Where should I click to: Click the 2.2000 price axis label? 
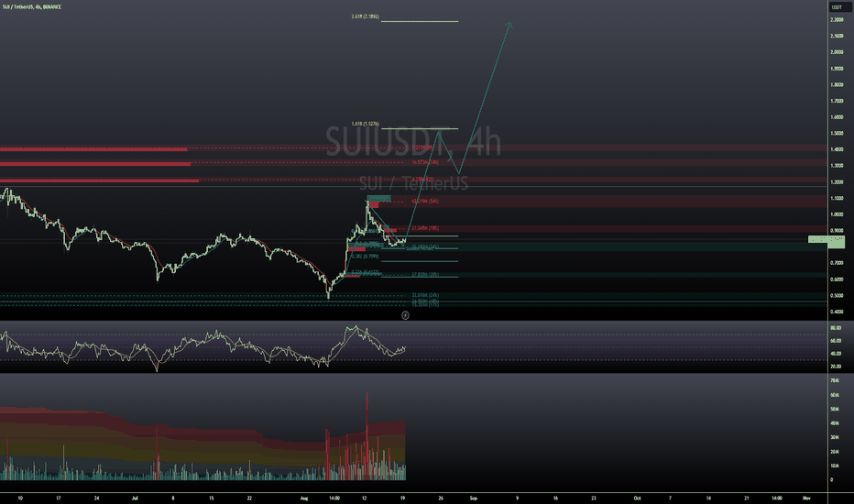[837, 19]
